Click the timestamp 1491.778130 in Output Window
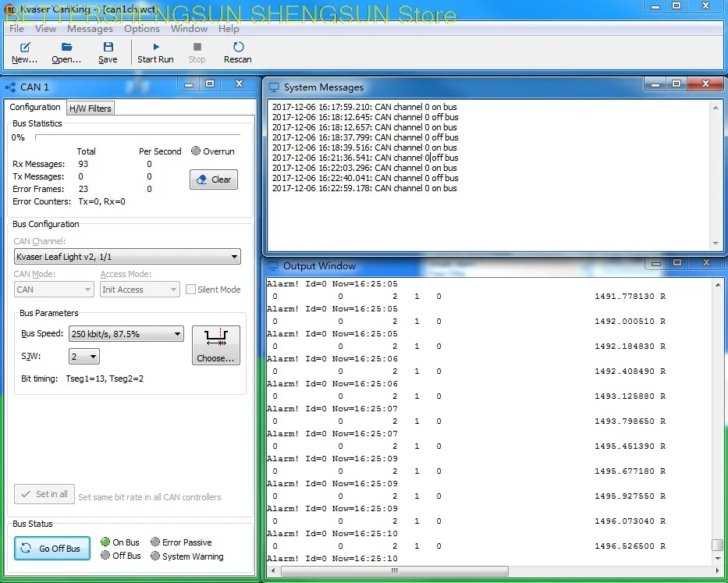Image resolution: width=728 pixels, height=583 pixels. pyautogui.click(x=624, y=297)
